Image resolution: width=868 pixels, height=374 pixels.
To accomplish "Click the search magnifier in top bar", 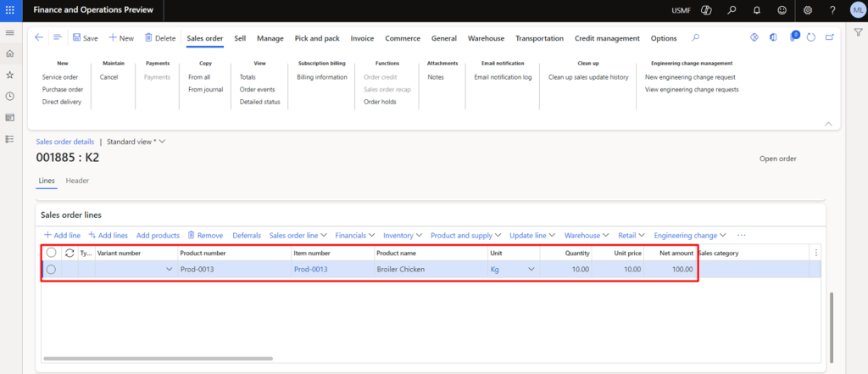I will tap(696, 38).
